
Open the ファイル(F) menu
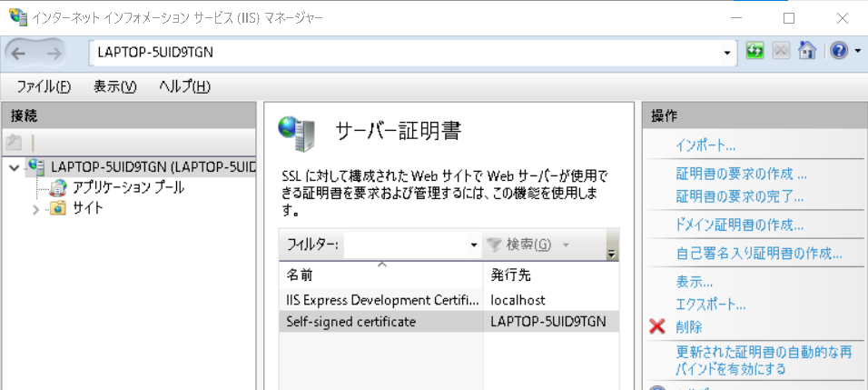(44, 87)
